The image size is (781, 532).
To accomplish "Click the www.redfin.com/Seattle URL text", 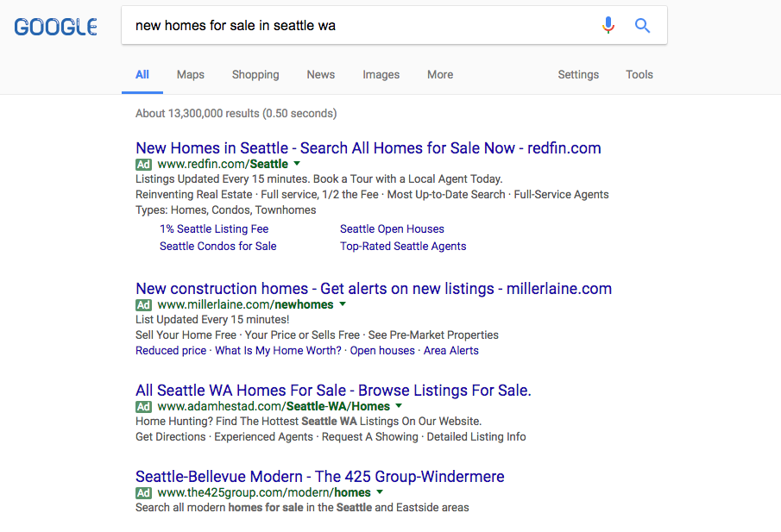I will (x=223, y=164).
